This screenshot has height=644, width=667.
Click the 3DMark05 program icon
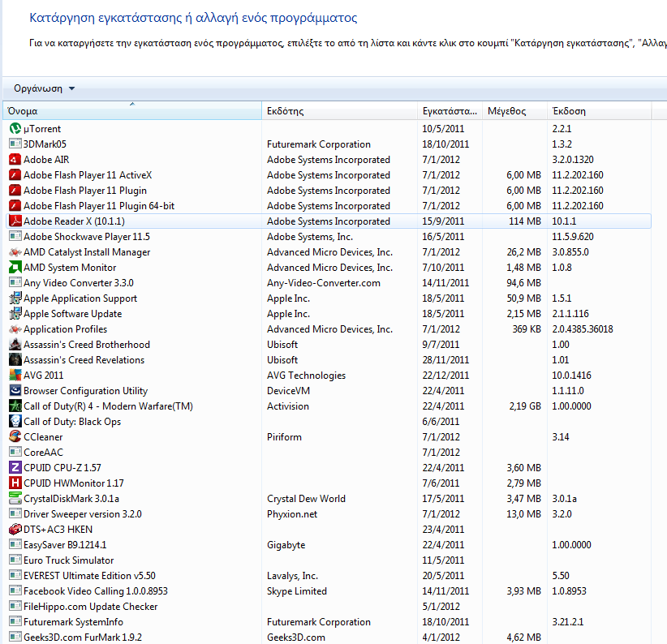pos(15,144)
